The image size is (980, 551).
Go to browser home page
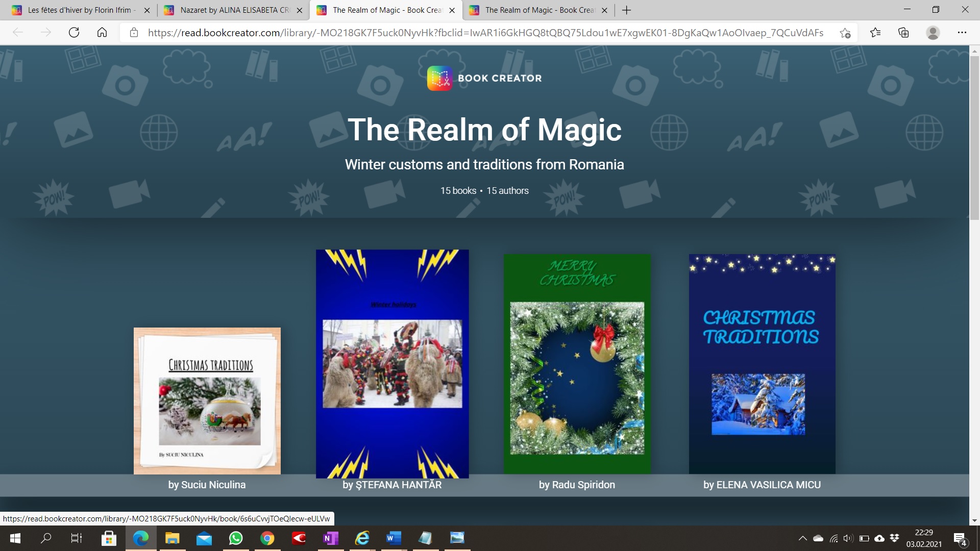pos(102,33)
